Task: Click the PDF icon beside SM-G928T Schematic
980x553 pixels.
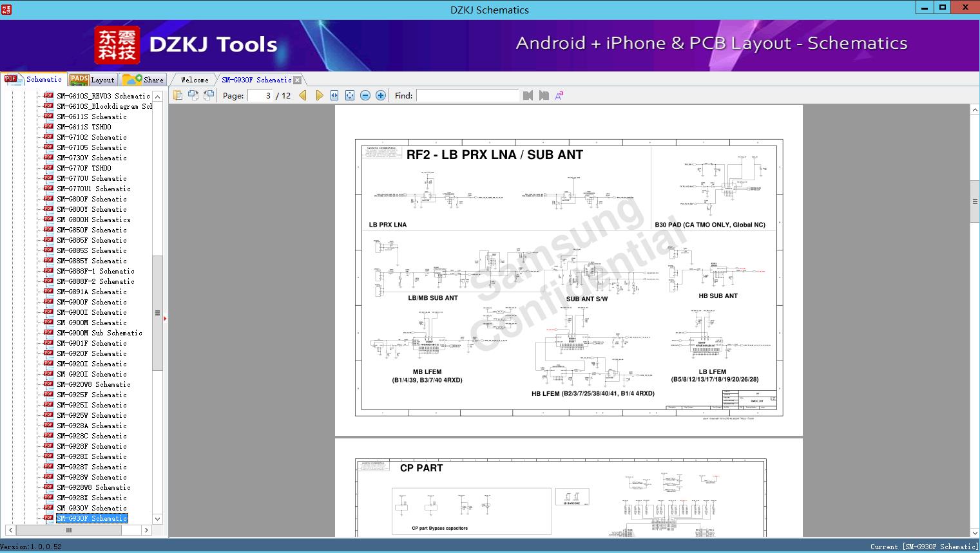Action: coord(48,466)
